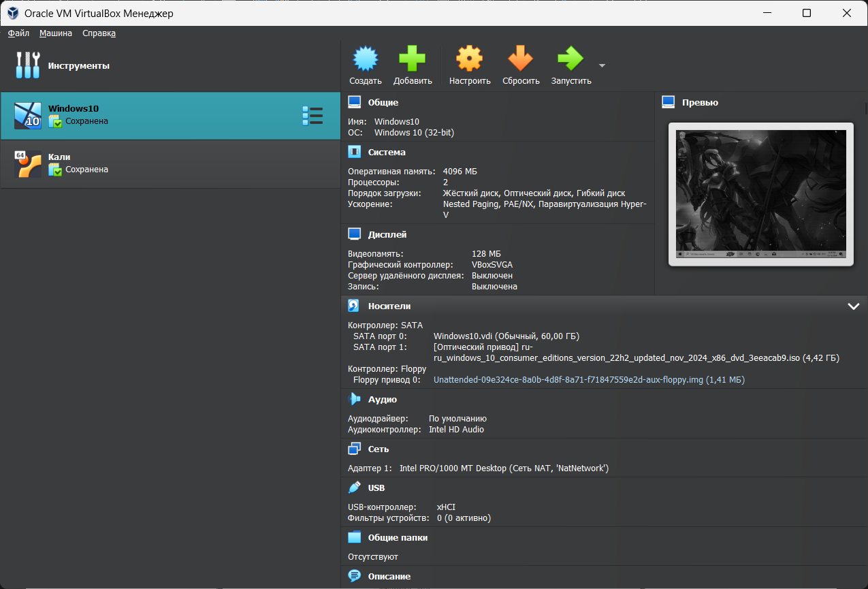
Task: Click the Описание speech bubble icon
Action: click(x=354, y=576)
